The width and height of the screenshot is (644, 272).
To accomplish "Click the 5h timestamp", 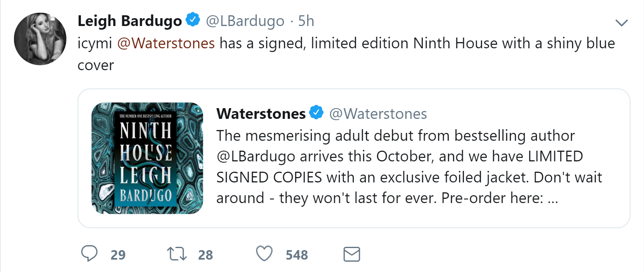I will [307, 21].
